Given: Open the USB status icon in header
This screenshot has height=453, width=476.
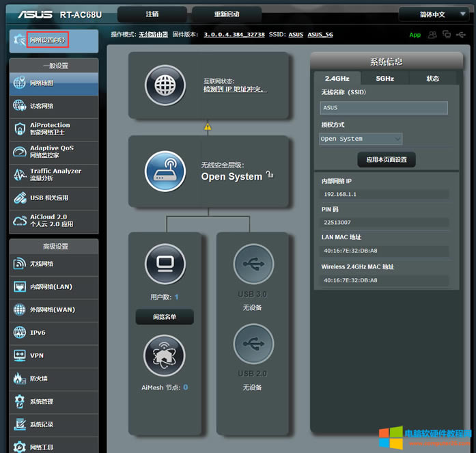Looking at the screenshot, I should 462,34.
